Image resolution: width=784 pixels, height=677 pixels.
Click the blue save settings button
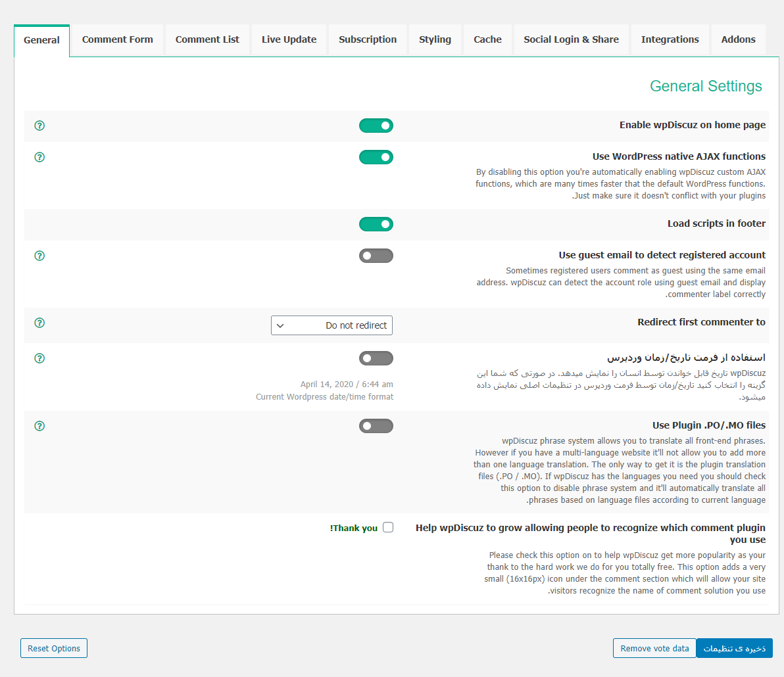coord(735,648)
